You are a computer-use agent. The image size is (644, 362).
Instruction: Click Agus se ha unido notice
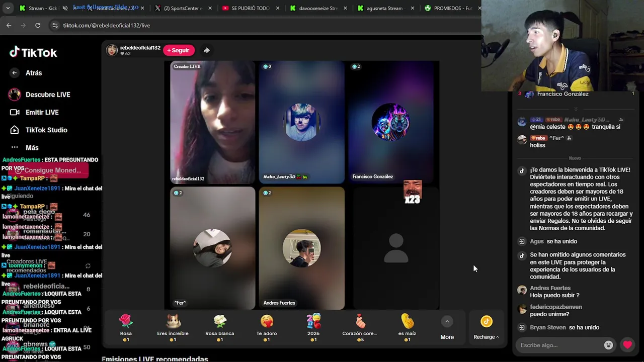553,241
